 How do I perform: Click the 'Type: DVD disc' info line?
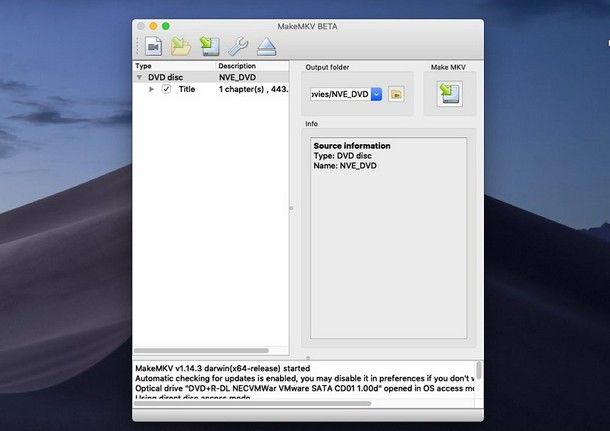point(342,156)
